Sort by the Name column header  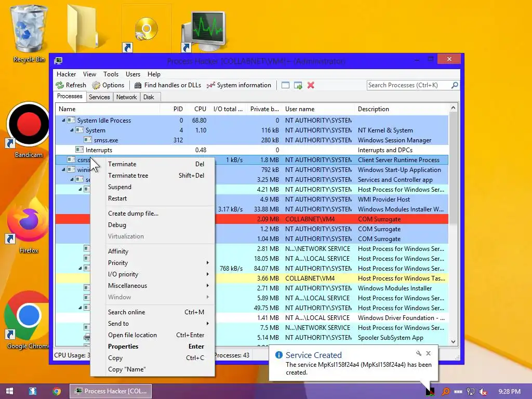coord(107,109)
